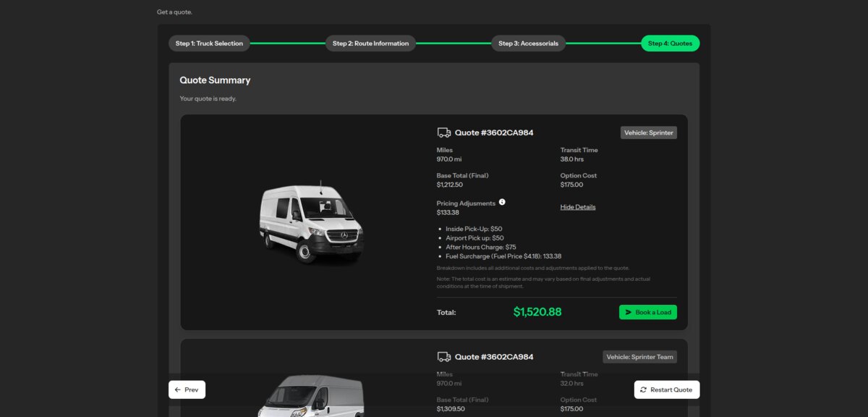Go to Step 2: Route Information
868x417 pixels.
point(370,43)
